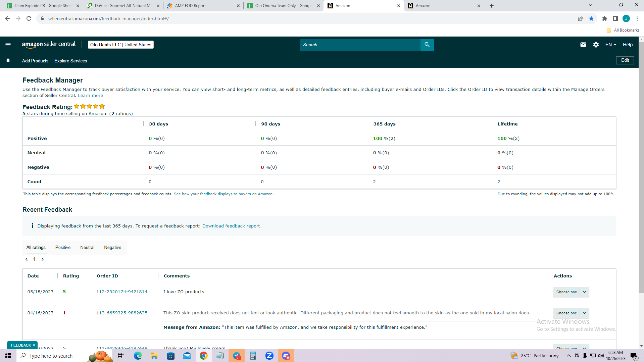Switch to AMZ EOD Report browser tab
This screenshot has height=362, width=644.
(x=204, y=6)
